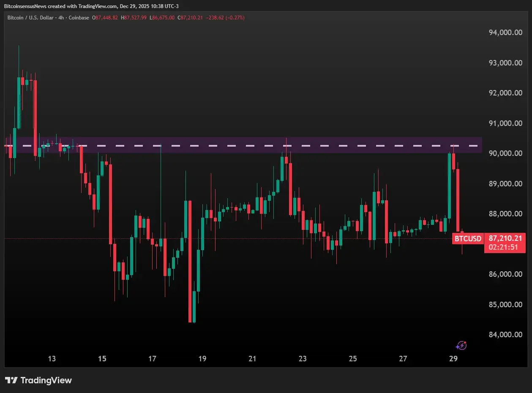The width and height of the screenshot is (532, 393).
Task: Click the candle countdown timer 02:21:51
Action: pyautogui.click(x=503, y=247)
